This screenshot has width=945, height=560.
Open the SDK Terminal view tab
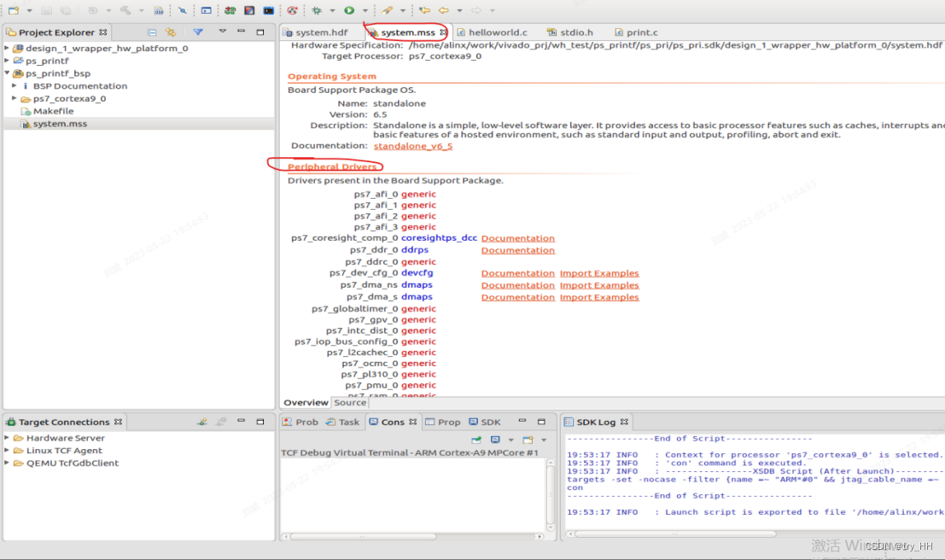pyautogui.click(x=485, y=422)
